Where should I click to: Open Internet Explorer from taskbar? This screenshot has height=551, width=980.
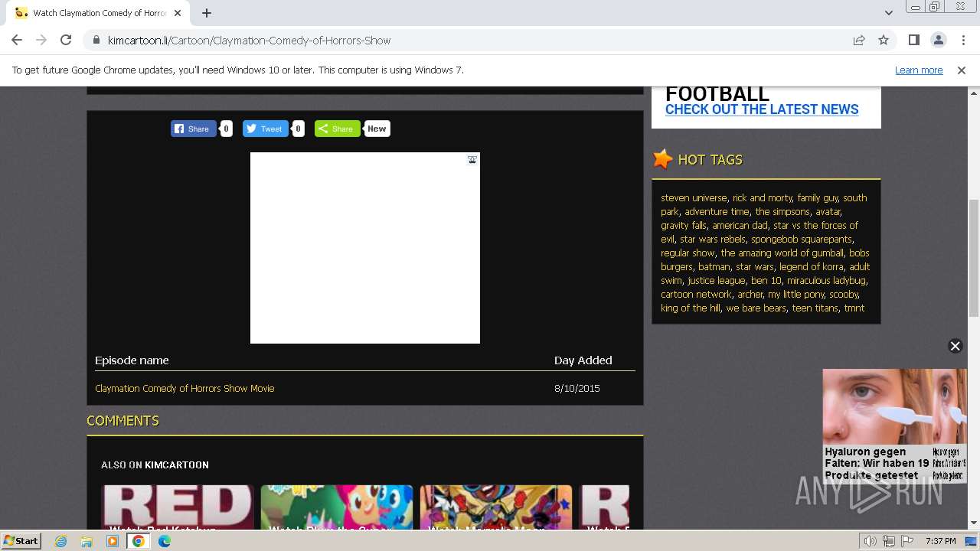coord(60,541)
